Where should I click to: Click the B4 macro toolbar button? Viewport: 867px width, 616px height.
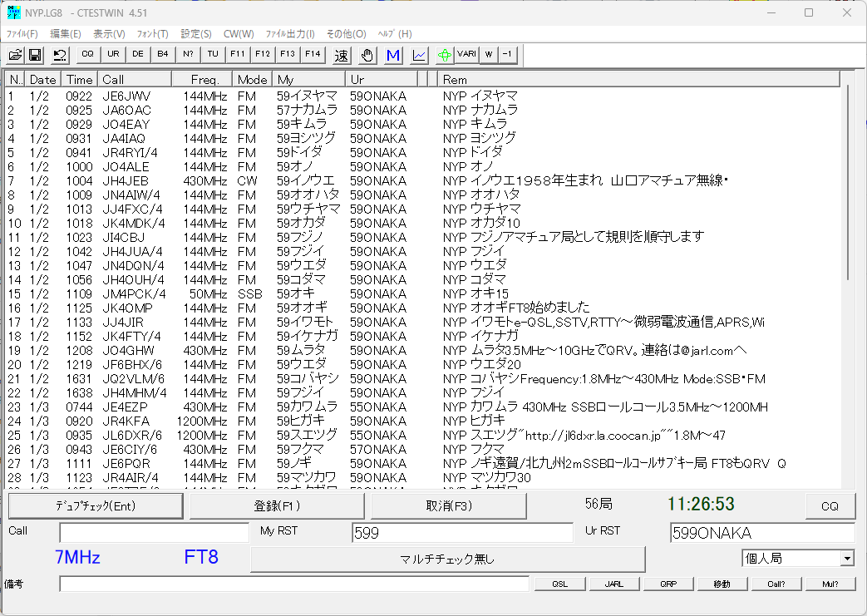[163, 54]
